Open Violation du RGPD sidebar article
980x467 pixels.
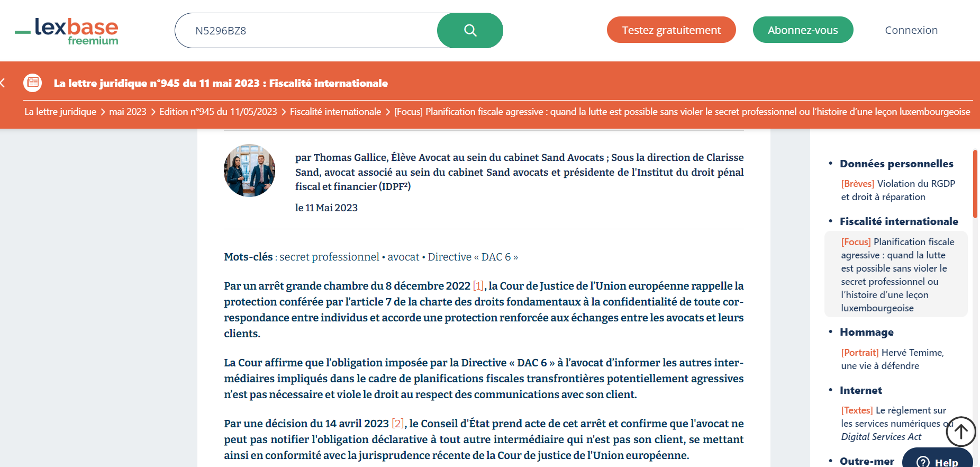click(x=897, y=190)
